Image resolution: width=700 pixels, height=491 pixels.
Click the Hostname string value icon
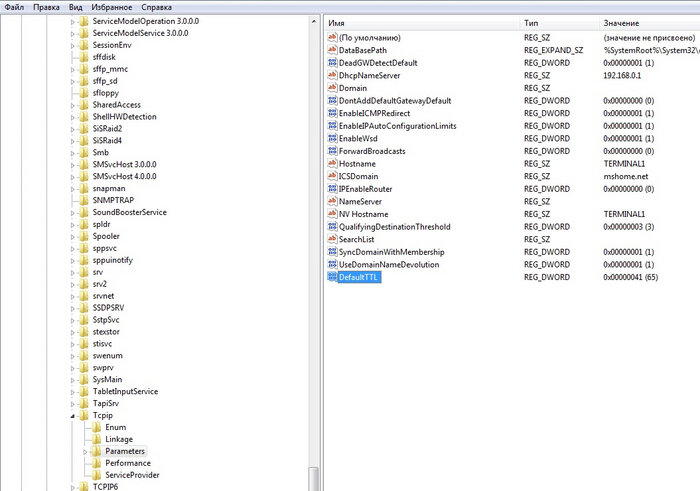[x=332, y=163]
